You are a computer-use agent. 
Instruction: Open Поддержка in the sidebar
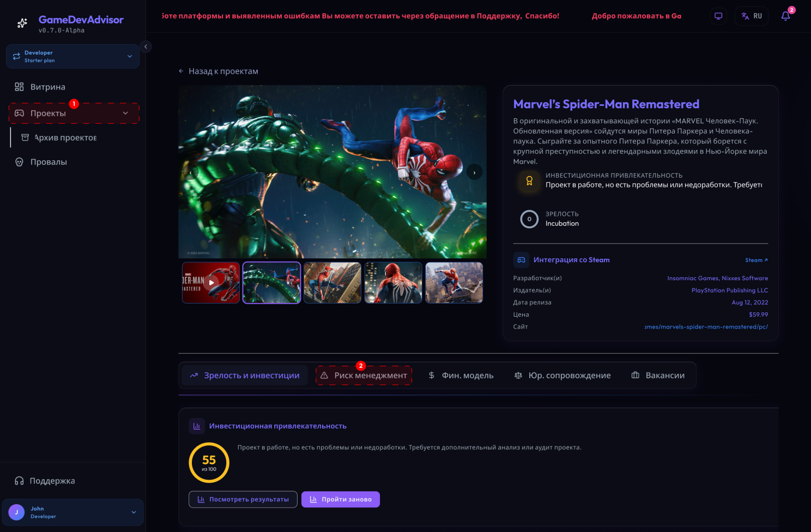point(73,481)
